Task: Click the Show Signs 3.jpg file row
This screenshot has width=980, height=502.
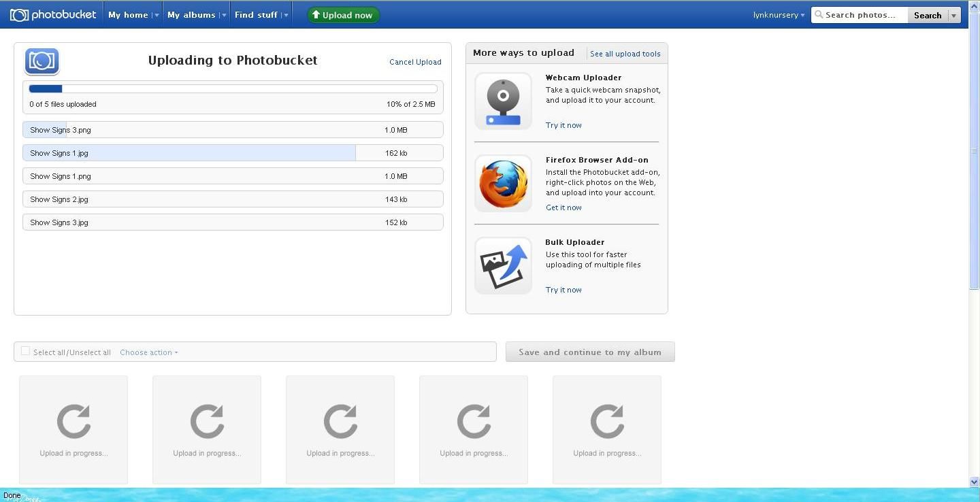Action: 233,222
